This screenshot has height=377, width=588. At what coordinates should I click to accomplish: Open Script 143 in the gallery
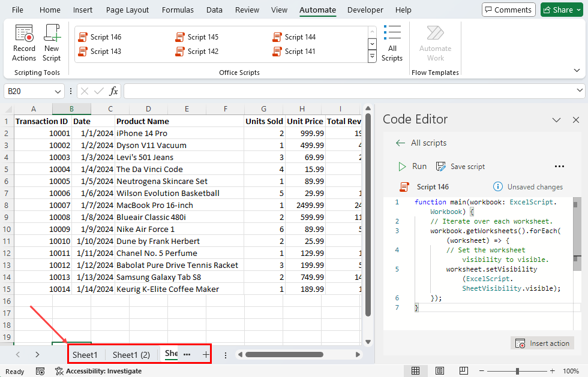100,52
